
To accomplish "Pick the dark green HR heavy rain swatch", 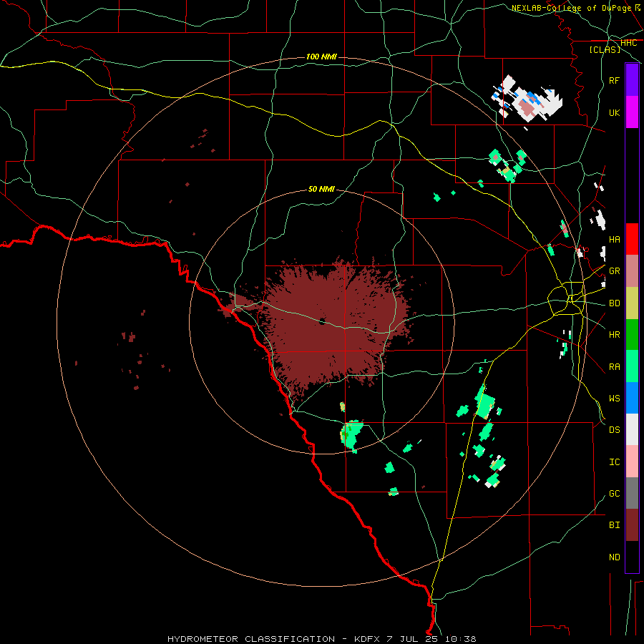I will 632,335.
